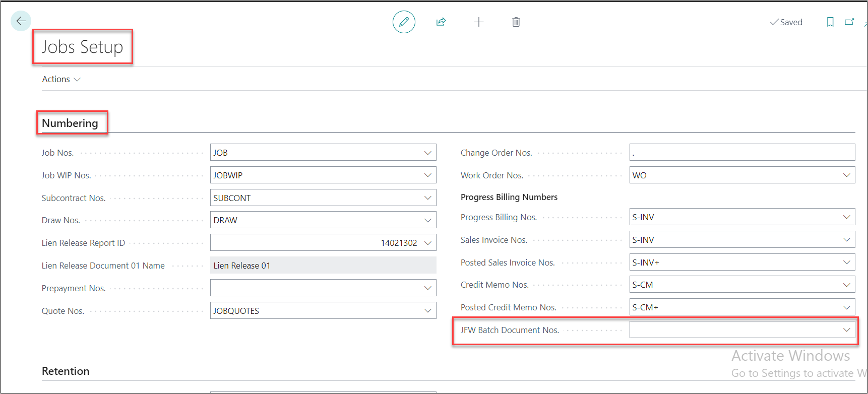Expand the Posted Credit Memo Nos. dropdown
The image size is (868, 394).
pyautogui.click(x=846, y=307)
